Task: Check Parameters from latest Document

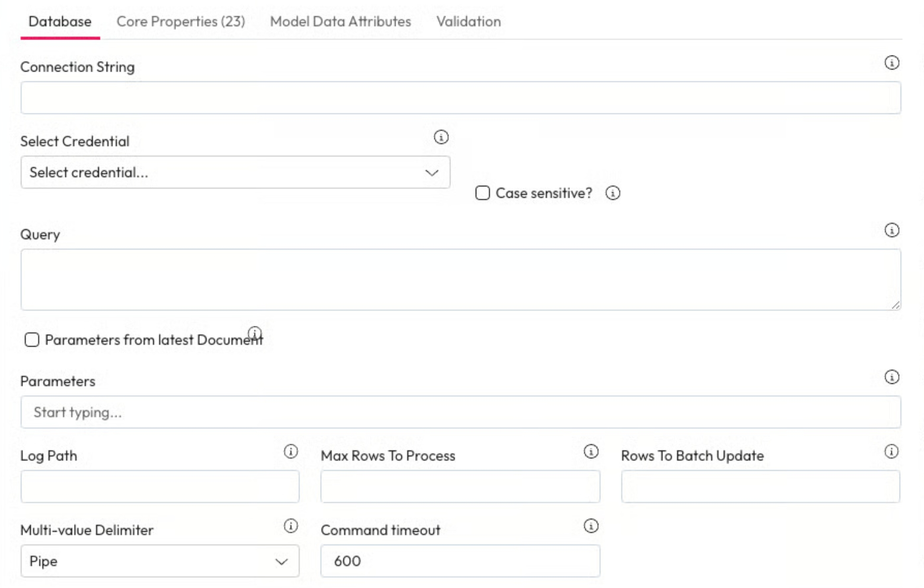Action: point(32,340)
